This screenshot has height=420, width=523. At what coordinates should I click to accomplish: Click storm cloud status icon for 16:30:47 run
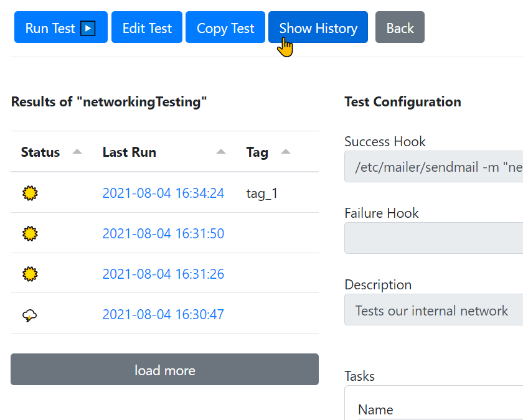(x=30, y=315)
